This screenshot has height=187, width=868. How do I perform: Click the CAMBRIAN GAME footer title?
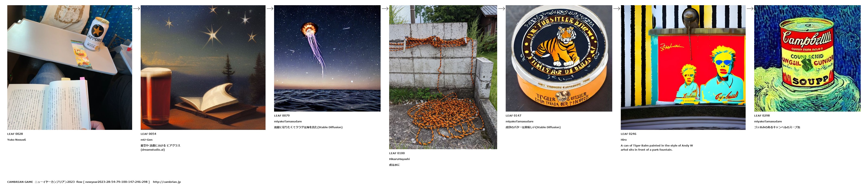coord(20,182)
